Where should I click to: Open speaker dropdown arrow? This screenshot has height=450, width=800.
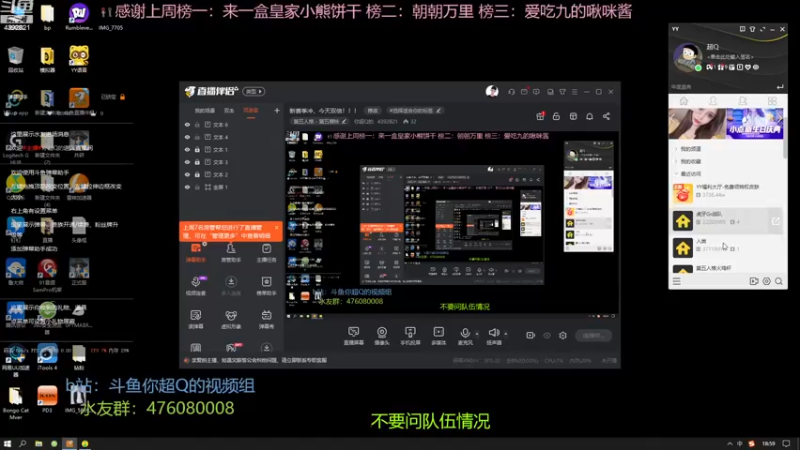pos(506,334)
